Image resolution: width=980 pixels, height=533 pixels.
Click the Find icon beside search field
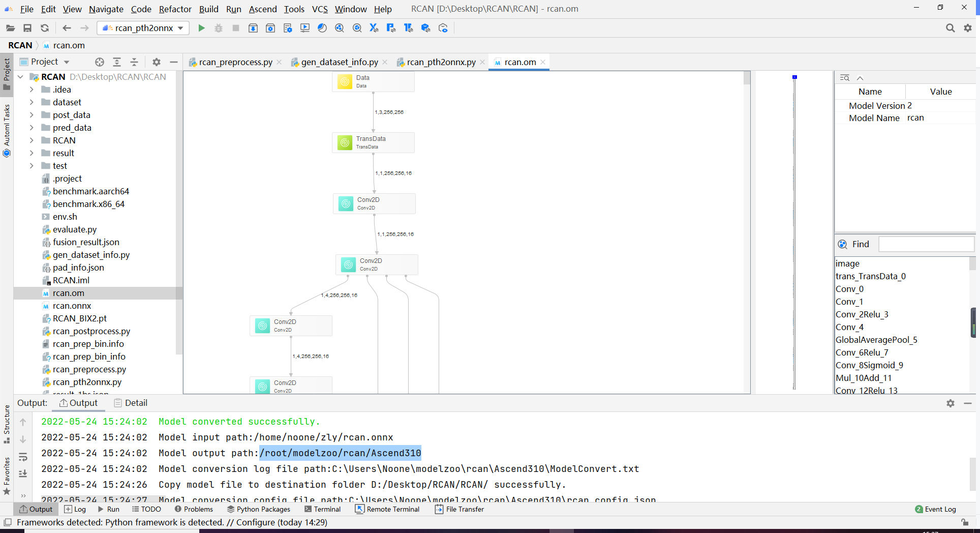tap(842, 244)
